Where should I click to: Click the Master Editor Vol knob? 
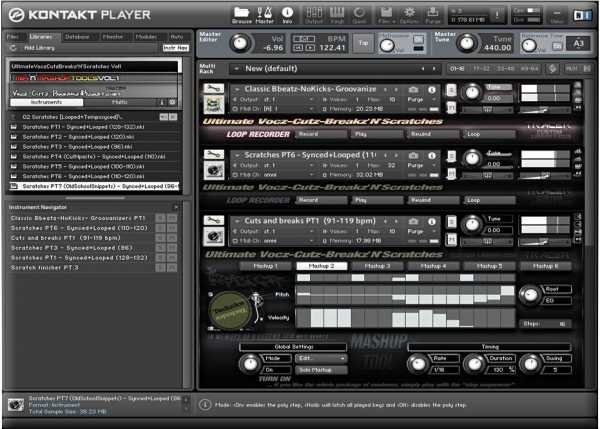click(x=240, y=43)
